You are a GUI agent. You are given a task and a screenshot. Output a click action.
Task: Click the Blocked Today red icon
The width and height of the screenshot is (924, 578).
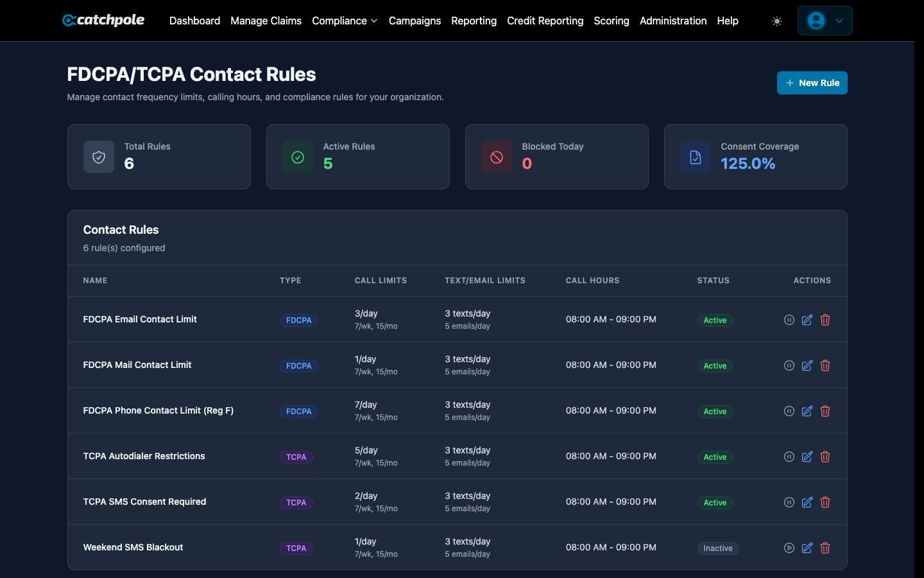click(x=497, y=156)
